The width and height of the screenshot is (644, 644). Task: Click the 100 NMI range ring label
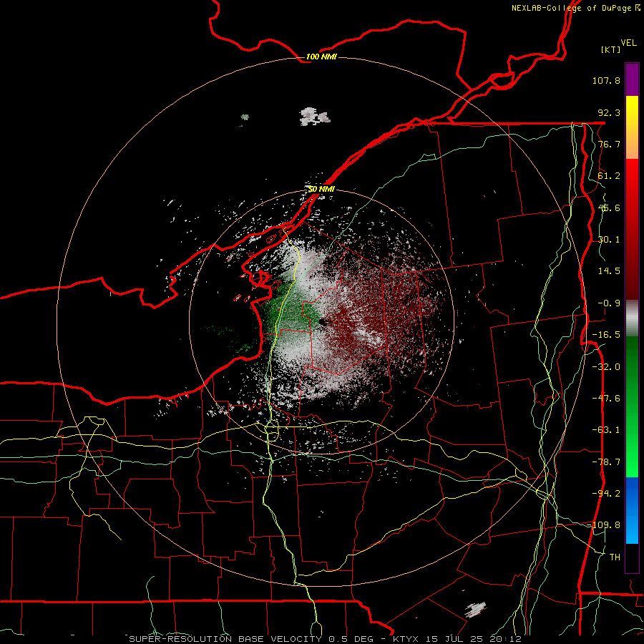321,57
